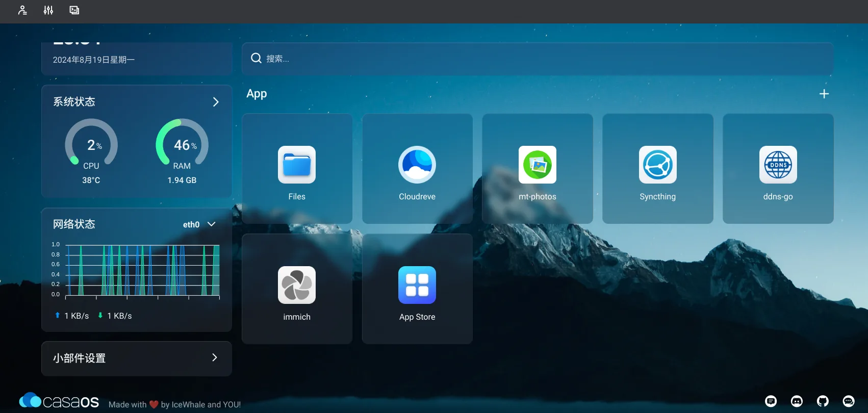The height and width of the screenshot is (413, 868).
Task: Open the ddns-go app
Action: tap(778, 169)
